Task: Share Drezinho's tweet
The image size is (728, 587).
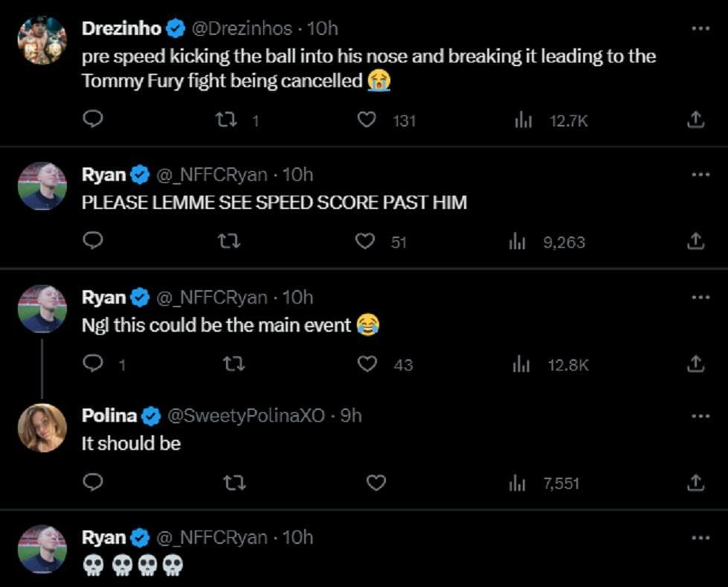Action: coord(695,120)
